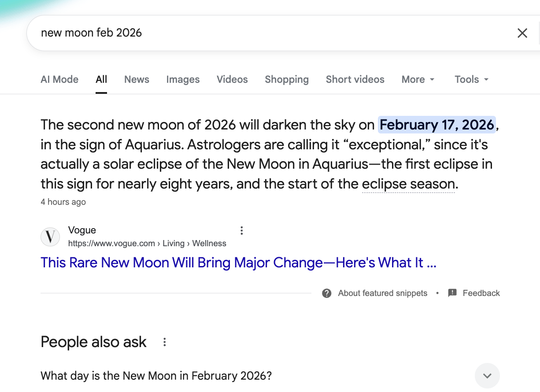Open the People also ask three-dot menu
This screenshot has height=392, width=540.
(x=164, y=342)
